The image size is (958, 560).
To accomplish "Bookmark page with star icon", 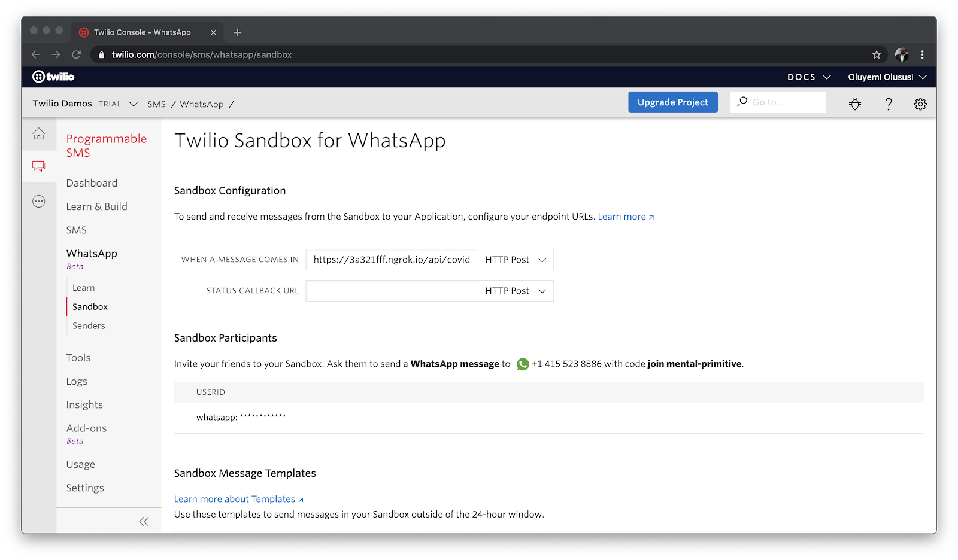I will [x=877, y=54].
